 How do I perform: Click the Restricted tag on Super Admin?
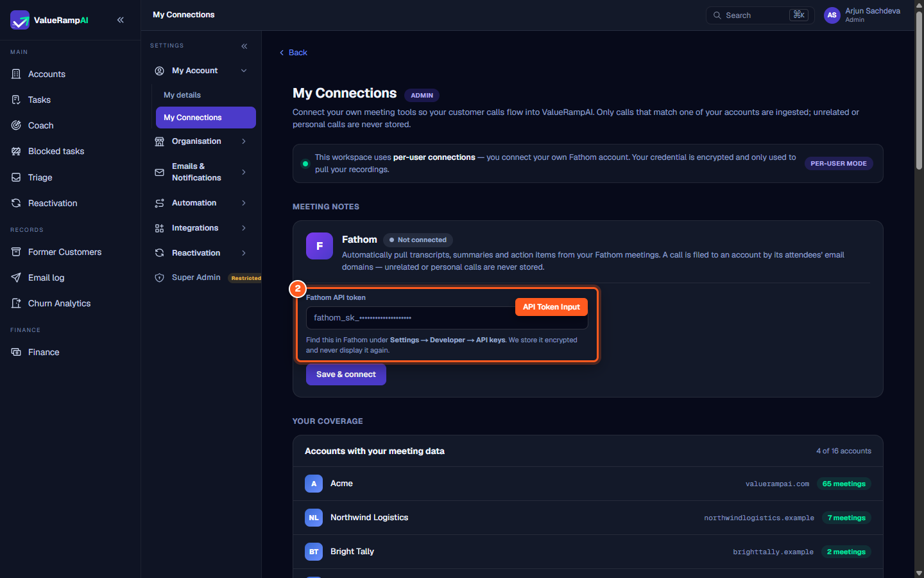point(246,278)
